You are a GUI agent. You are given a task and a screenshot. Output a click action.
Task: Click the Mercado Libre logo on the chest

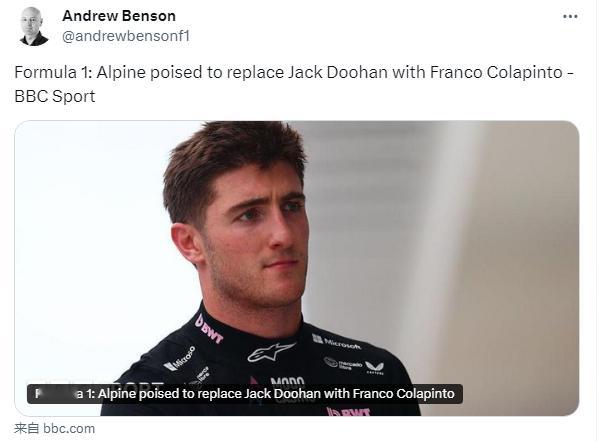pyautogui.click(x=343, y=364)
